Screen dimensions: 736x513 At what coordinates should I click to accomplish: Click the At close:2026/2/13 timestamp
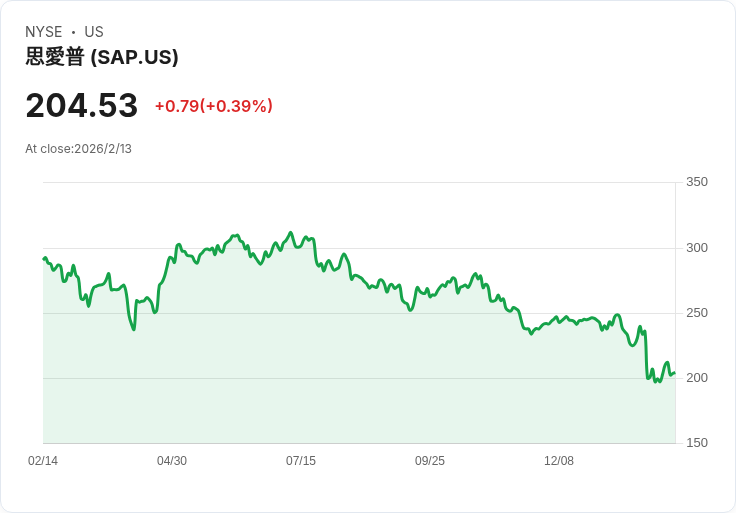78,149
